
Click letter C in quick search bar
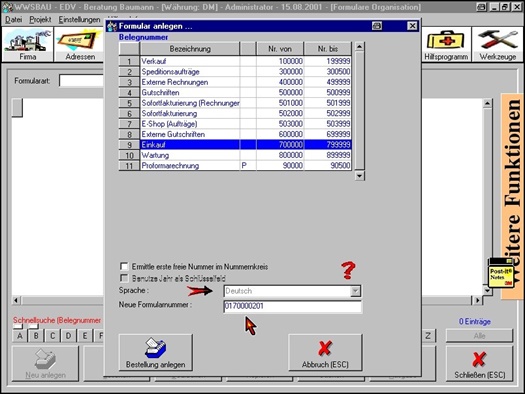tap(52, 336)
